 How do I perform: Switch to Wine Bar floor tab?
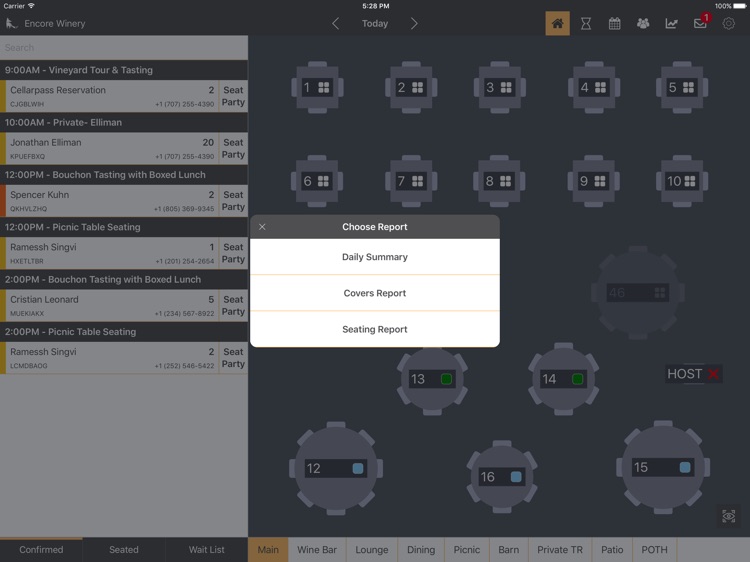click(x=317, y=550)
